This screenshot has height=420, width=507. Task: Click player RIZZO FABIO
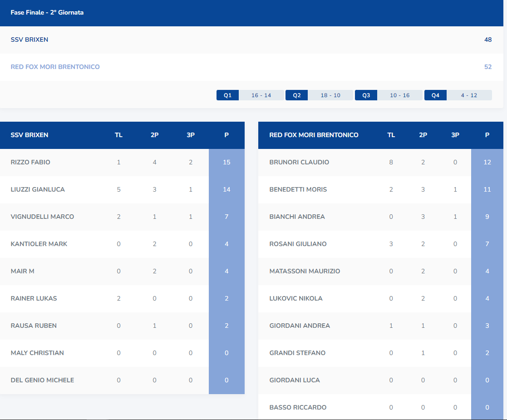(x=31, y=162)
